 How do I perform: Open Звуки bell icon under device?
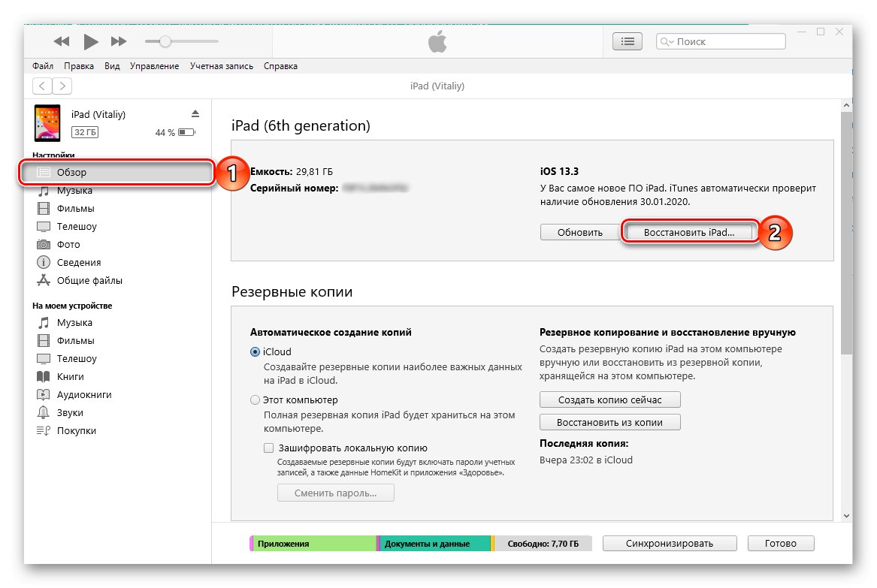[44, 413]
